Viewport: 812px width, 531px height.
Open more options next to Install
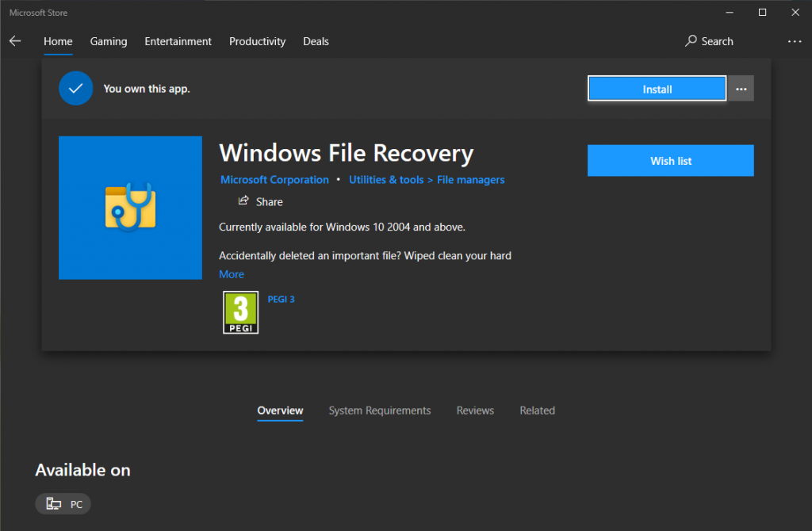[x=741, y=89]
